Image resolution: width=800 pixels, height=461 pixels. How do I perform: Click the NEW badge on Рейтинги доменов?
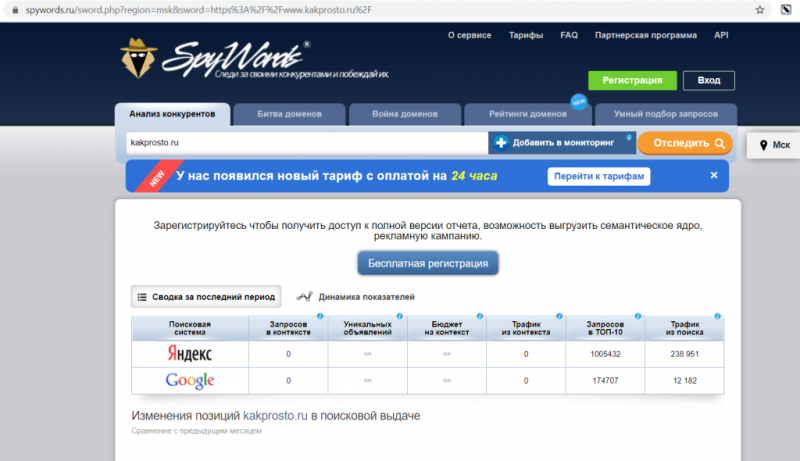tap(579, 102)
